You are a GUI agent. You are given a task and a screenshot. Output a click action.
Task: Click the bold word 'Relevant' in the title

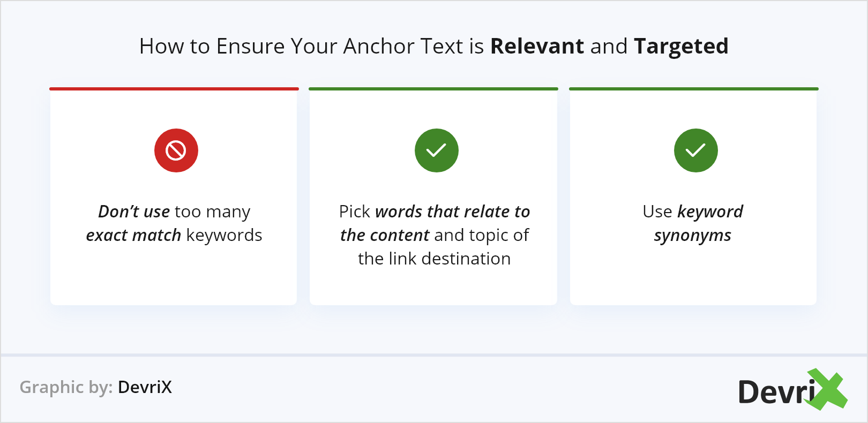click(x=537, y=47)
